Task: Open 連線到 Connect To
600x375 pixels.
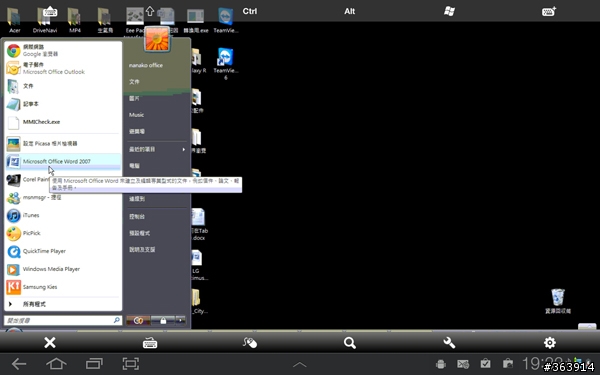Action: pos(137,199)
